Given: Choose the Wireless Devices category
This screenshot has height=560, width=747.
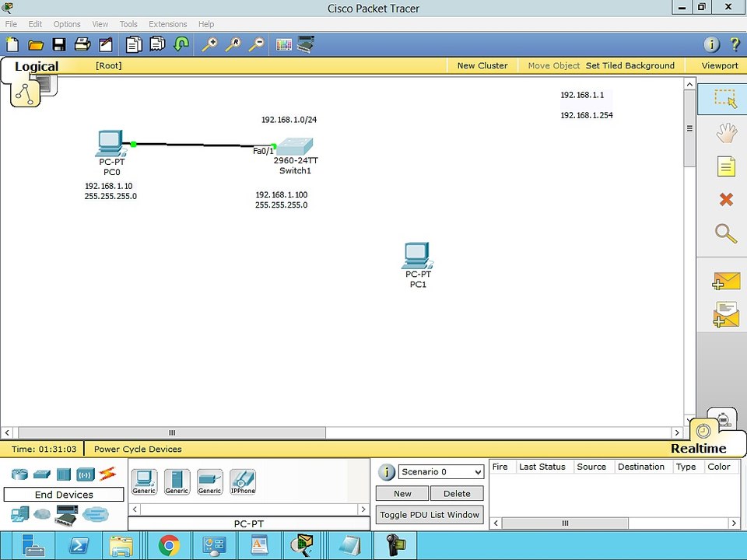Looking at the screenshot, I should (86, 474).
